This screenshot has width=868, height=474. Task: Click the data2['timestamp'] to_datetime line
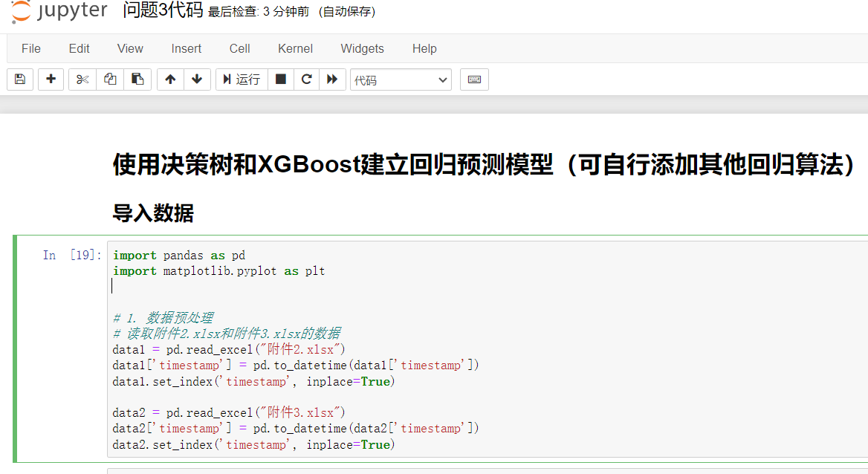coord(296,429)
